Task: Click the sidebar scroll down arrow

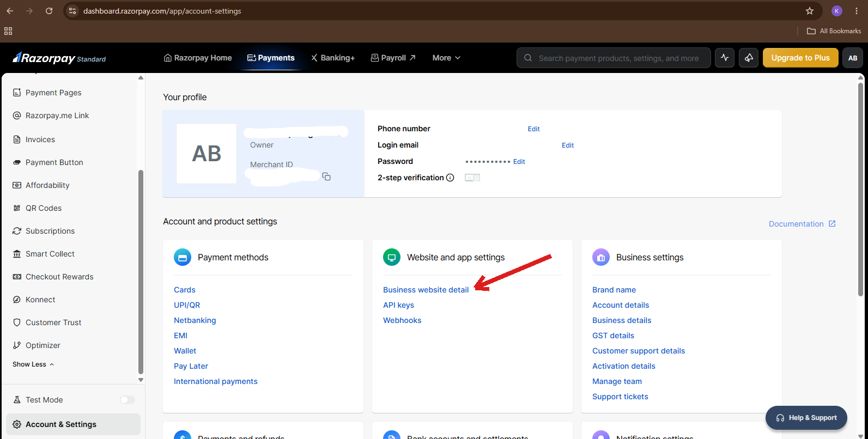Action: [141, 380]
